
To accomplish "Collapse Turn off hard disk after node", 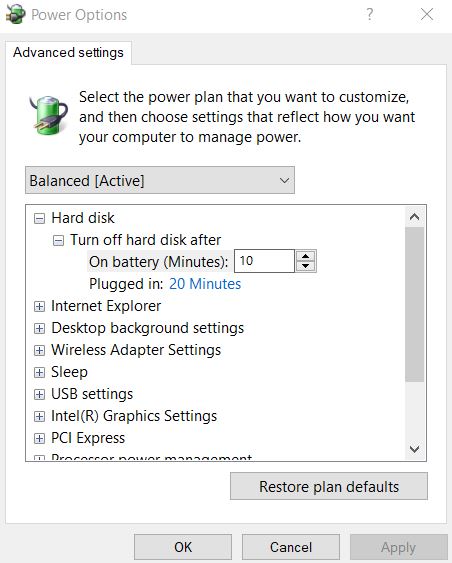I will pyautogui.click(x=58, y=240).
